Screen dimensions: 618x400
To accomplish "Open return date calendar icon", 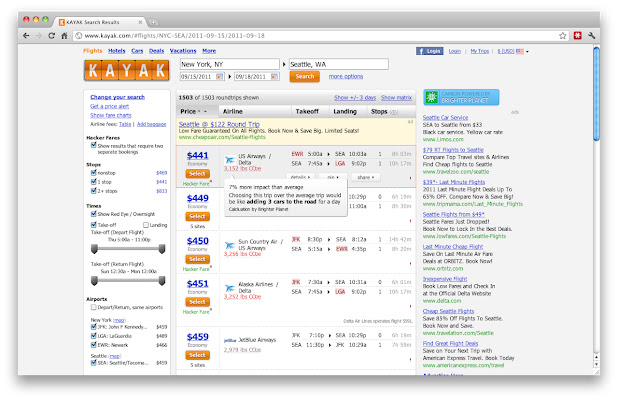I will coord(274,76).
